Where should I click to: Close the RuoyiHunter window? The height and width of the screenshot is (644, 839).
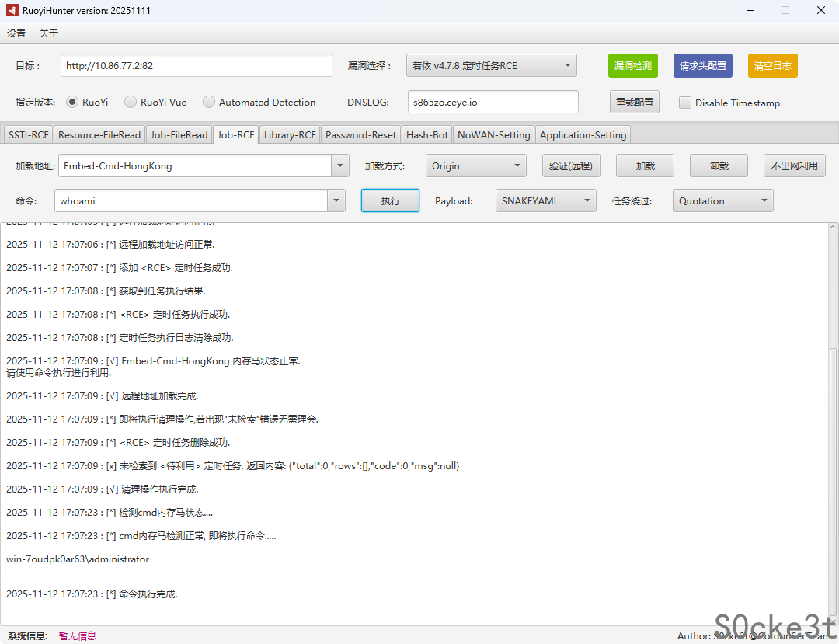coord(821,11)
